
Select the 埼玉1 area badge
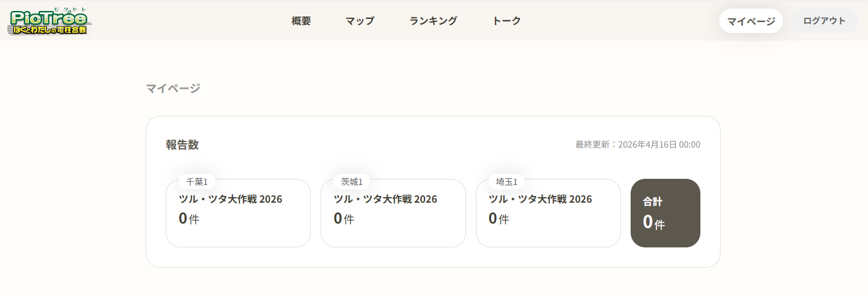[x=506, y=182]
